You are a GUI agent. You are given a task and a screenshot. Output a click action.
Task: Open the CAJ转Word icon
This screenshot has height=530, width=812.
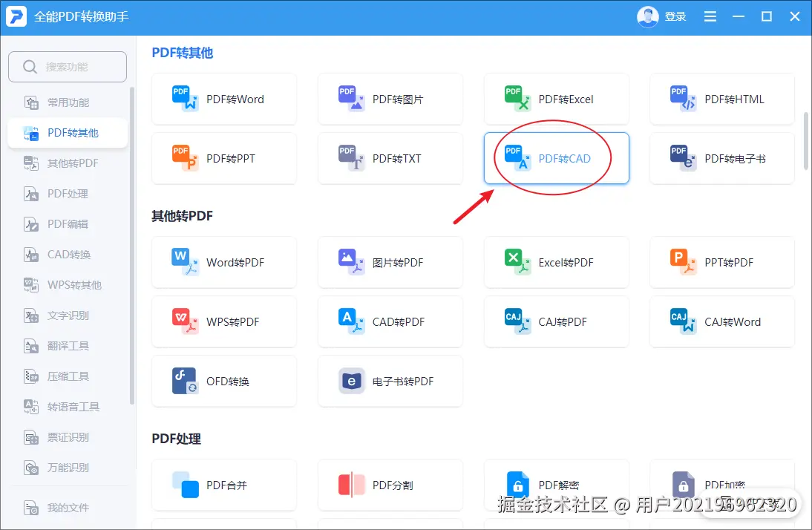click(683, 321)
